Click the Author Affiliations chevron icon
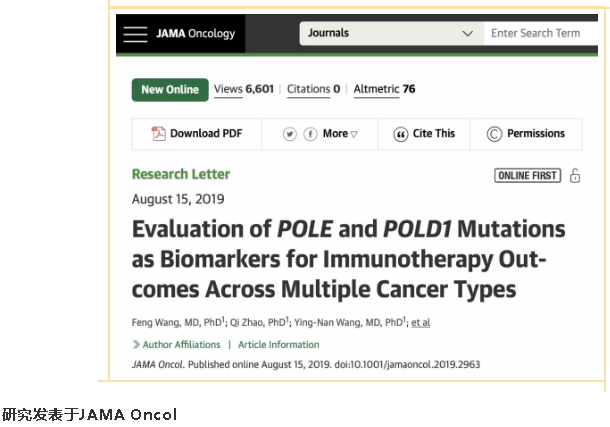Image resolution: width=610 pixels, height=427 pixels. coord(136,345)
